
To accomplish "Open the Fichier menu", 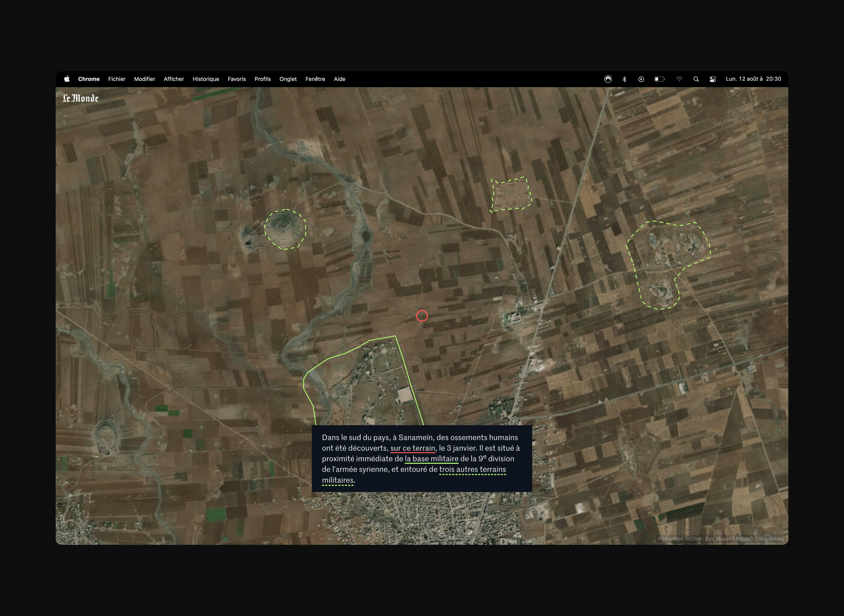I will pyautogui.click(x=117, y=79).
